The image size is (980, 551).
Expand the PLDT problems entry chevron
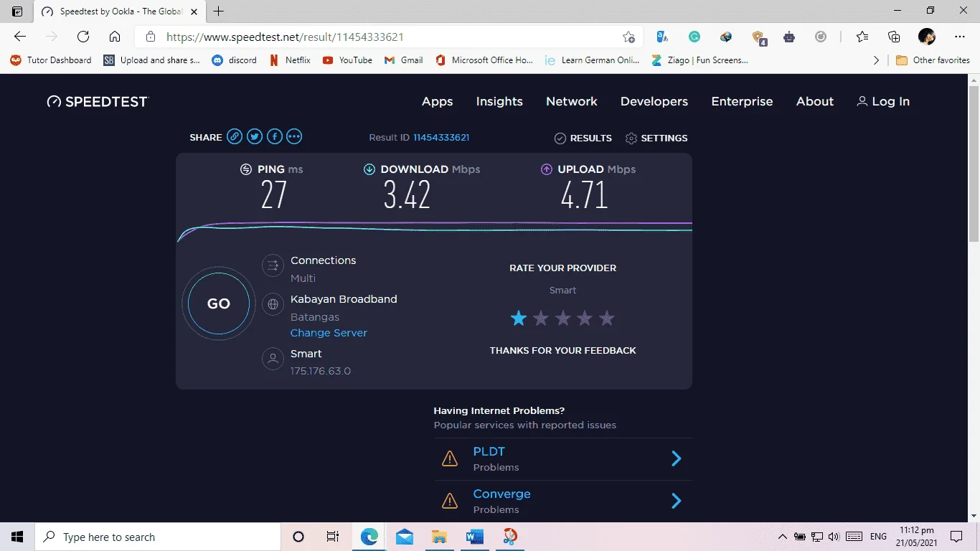[676, 458]
